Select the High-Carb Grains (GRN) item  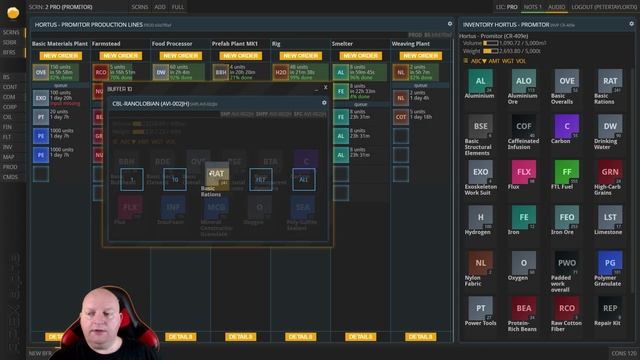(x=610, y=172)
